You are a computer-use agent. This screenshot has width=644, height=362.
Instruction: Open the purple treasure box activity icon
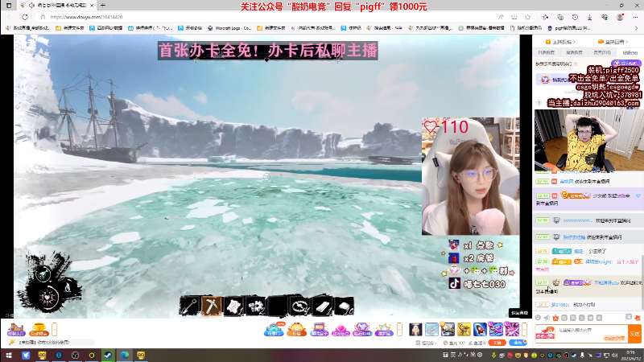point(319,329)
